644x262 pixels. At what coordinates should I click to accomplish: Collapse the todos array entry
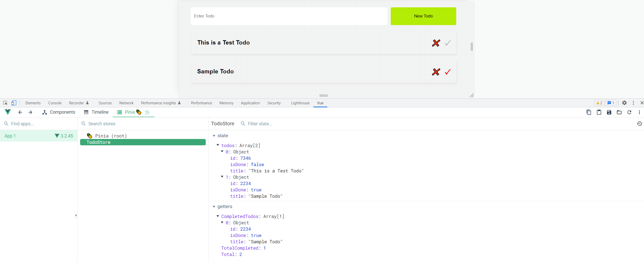pyautogui.click(x=218, y=145)
